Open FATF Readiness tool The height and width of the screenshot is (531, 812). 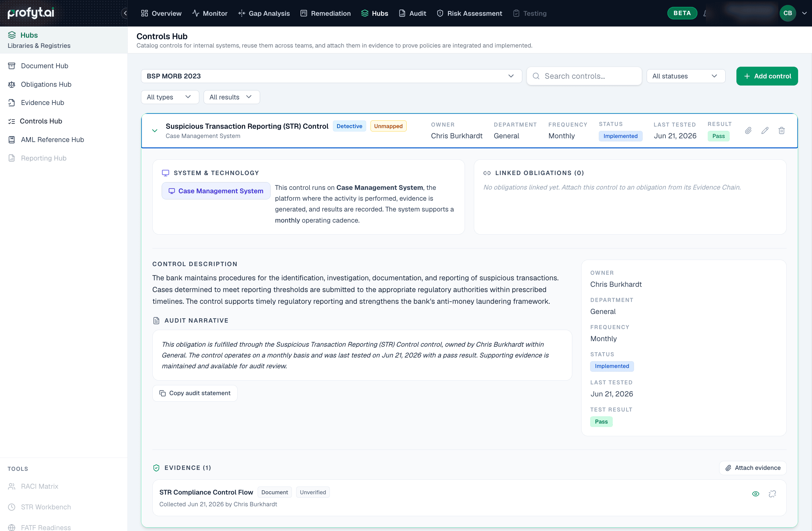39,527
